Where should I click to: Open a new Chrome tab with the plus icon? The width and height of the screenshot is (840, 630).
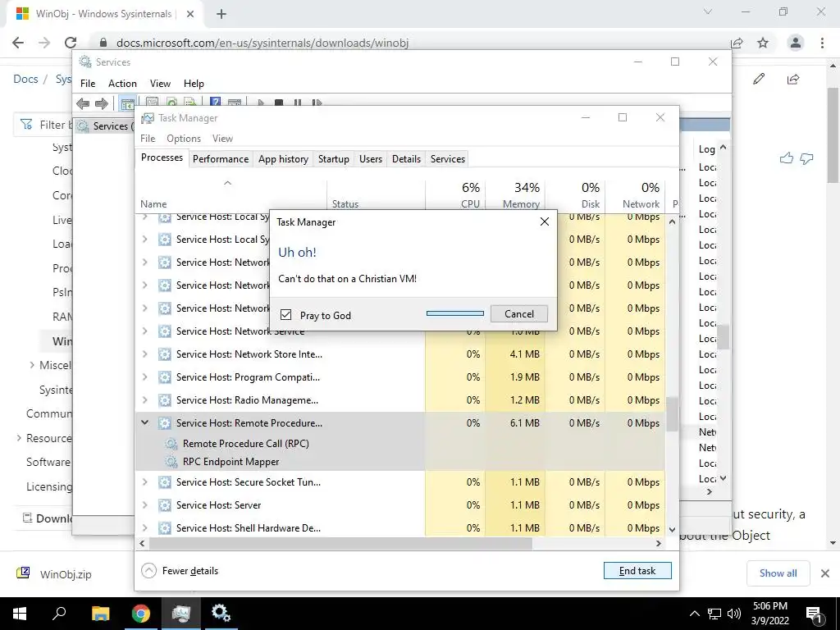(221, 14)
